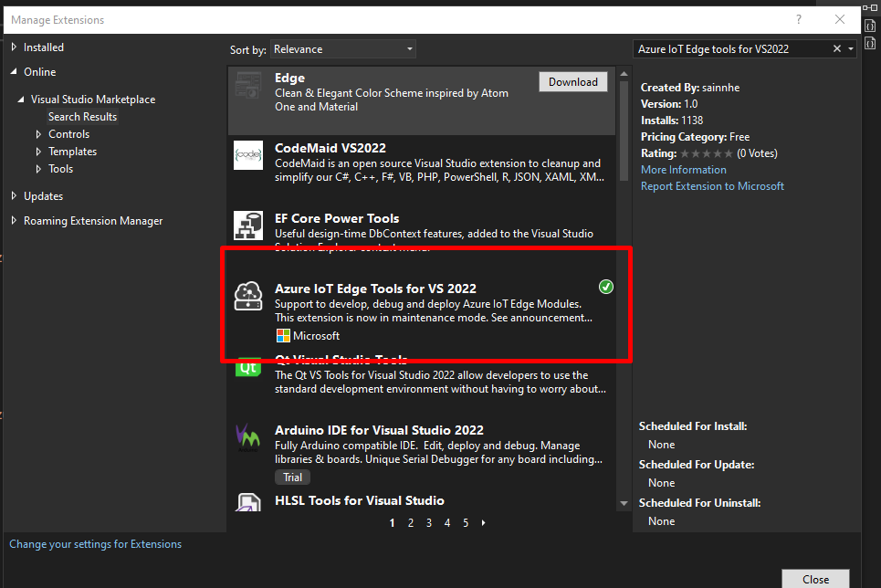The image size is (881, 588).
Task: Go to results page 2
Action: [411, 523]
